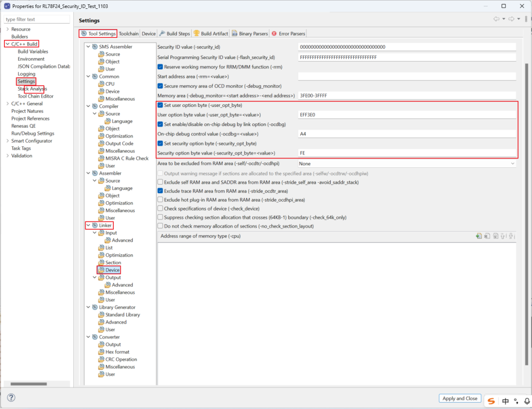
Task: Click the move down icon for address range
Action: point(511,236)
